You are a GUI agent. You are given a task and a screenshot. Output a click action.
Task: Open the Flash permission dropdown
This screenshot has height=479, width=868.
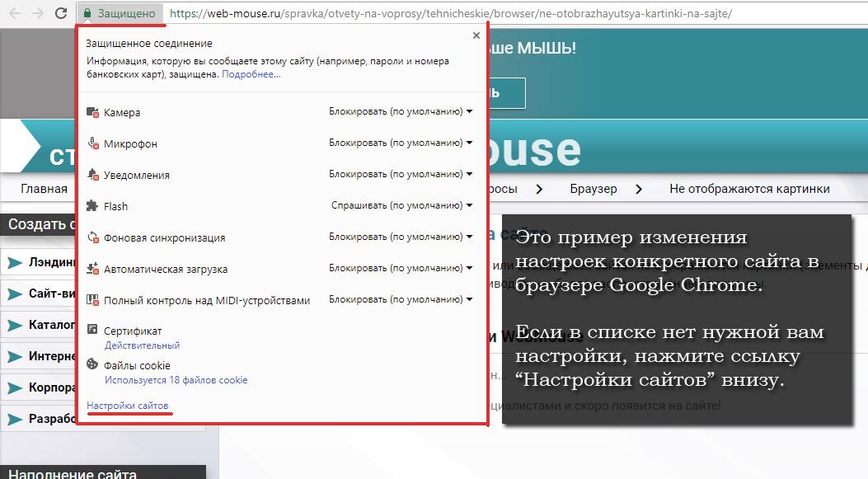pyautogui.click(x=402, y=205)
